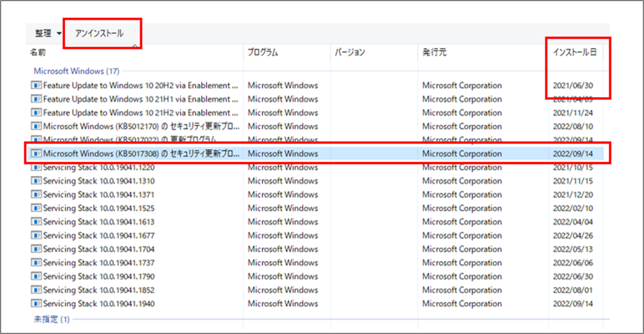Click install date 2022/04/26
Viewport: 644px width, 334px height.
(x=573, y=236)
